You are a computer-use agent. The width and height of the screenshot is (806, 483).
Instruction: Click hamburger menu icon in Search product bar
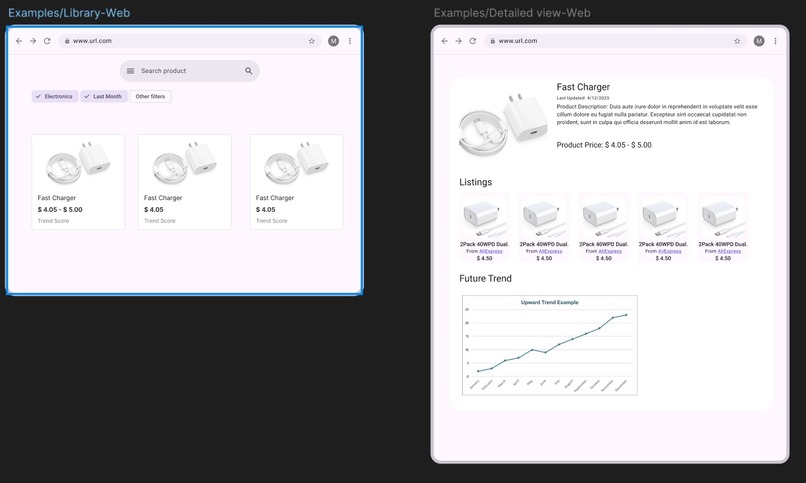click(x=131, y=71)
